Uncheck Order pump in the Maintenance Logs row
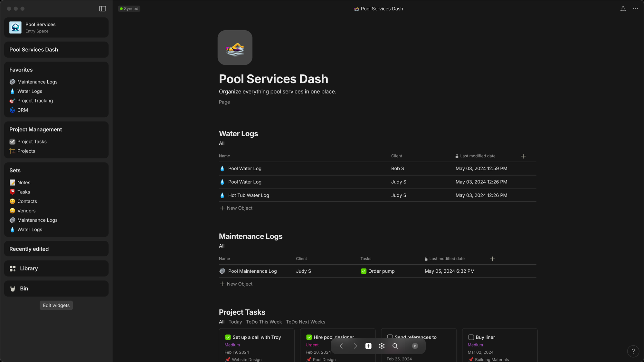The image size is (644, 362). 364,271
